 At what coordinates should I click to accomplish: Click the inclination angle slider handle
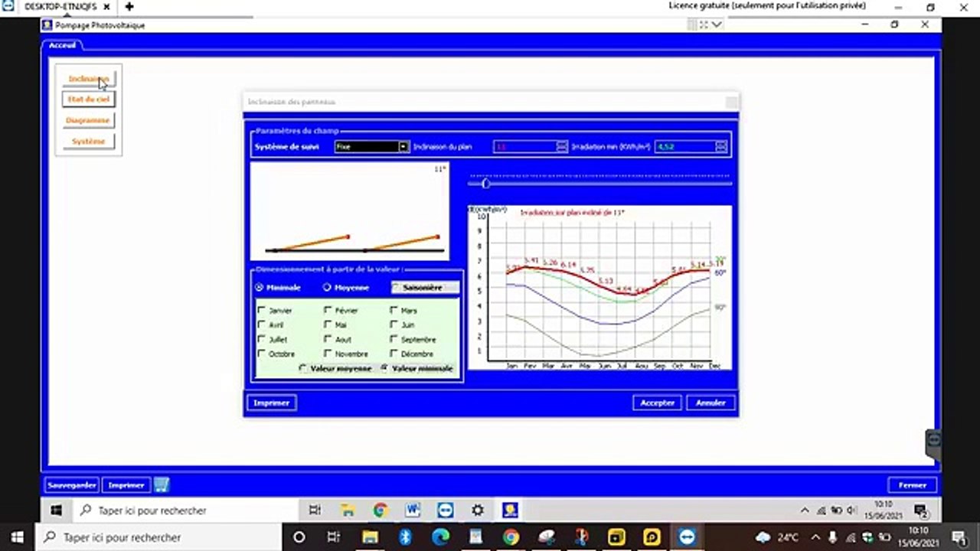tap(485, 184)
